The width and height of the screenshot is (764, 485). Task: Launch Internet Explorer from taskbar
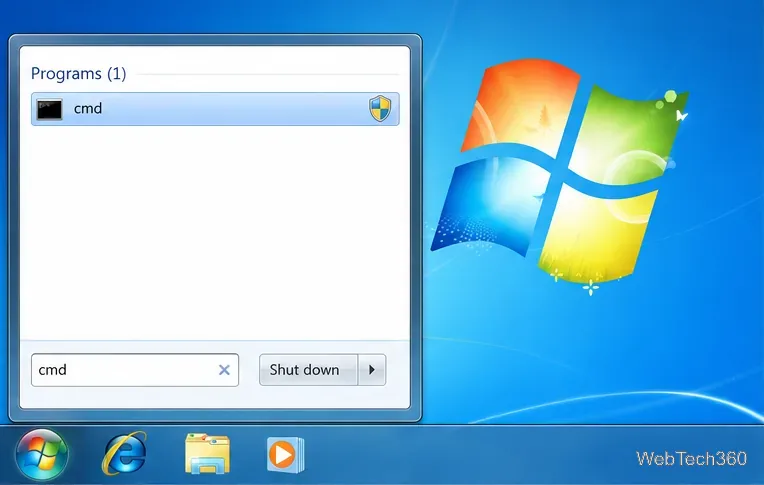124,453
